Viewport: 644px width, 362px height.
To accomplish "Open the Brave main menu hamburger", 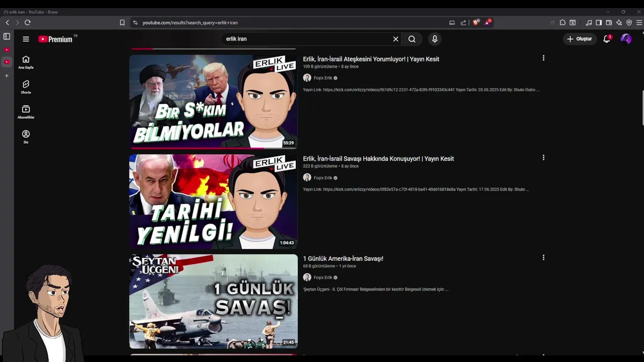I will [639, 23].
